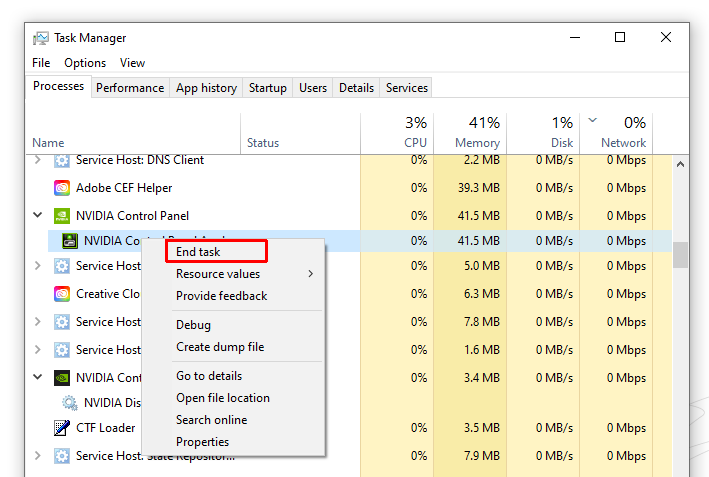The image size is (709, 477).
Task: Click the scrollbar up arrow in process list
Action: tap(680, 165)
